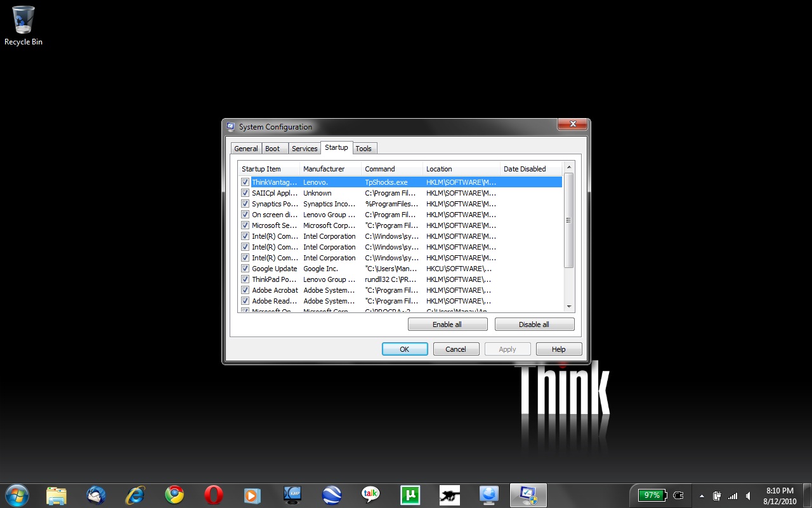Open Google Talk from the taskbar
Viewport: 812px width, 508px height.
pyautogui.click(x=371, y=495)
